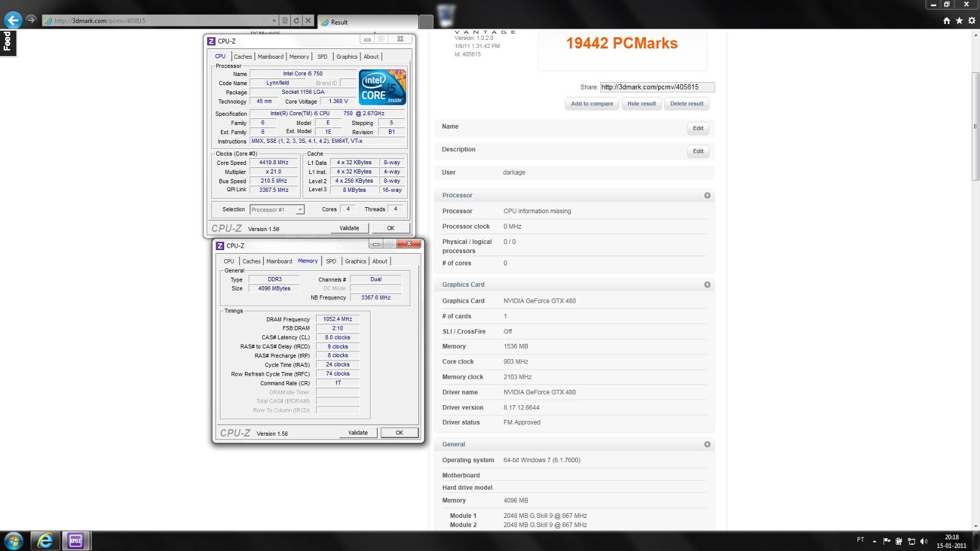The height and width of the screenshot is (551, 980).
Task: Click the Feedback side tab
Action: [x=8, y=43]
